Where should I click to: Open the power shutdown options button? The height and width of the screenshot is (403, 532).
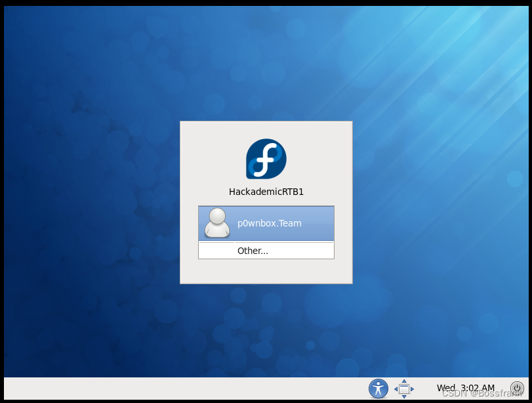pyautogui.click(x=517, y=388)
